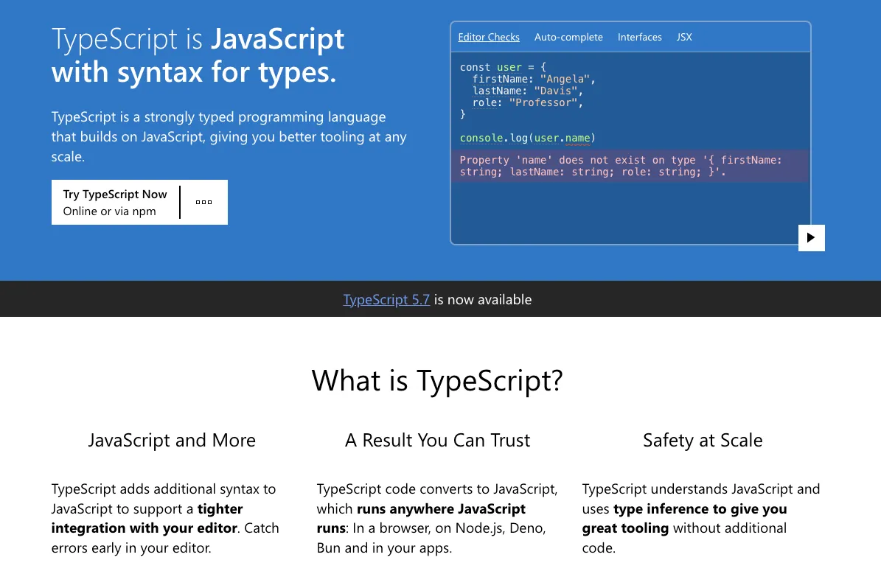Open the Interfaces tab
Image resolution: width=881 pixels, height=588 pixels.
pyautogui.click(x=639, y=37)
